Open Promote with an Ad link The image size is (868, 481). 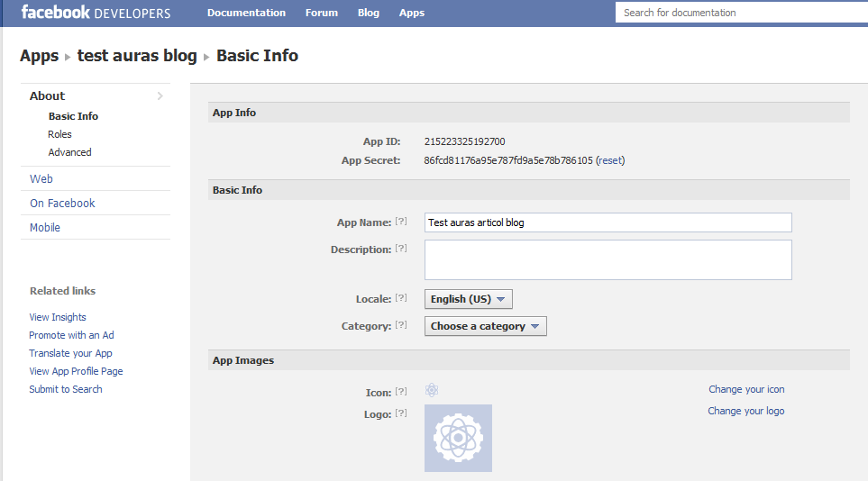click(x=71, y=335)
